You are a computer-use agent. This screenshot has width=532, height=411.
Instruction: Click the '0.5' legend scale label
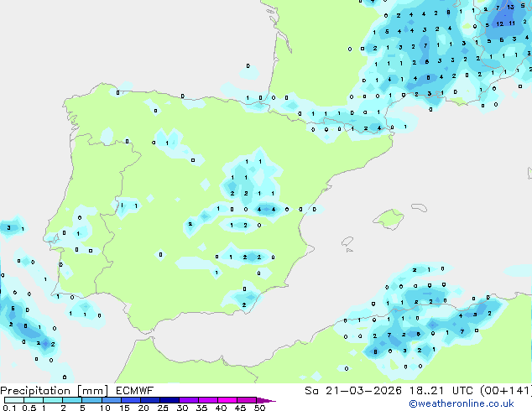(x=29, y=408)
